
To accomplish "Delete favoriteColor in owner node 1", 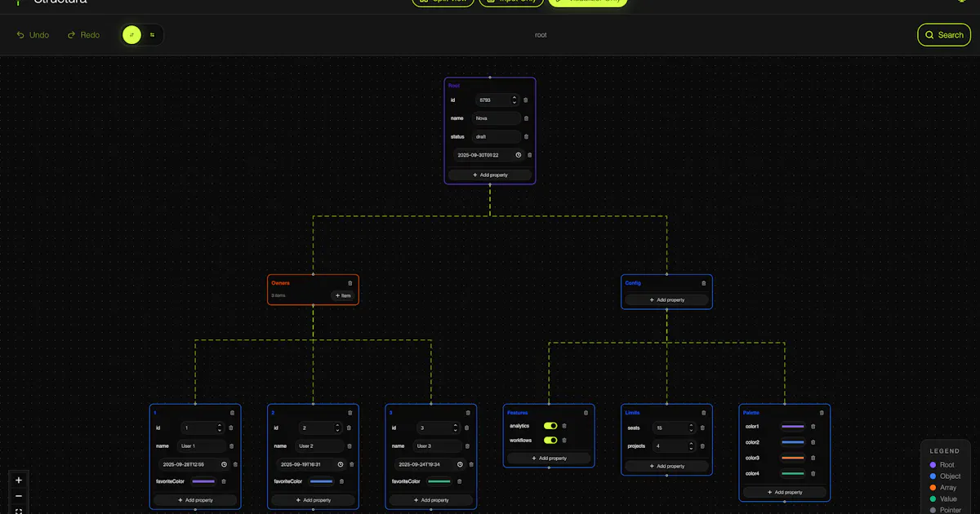I will 223,481.
